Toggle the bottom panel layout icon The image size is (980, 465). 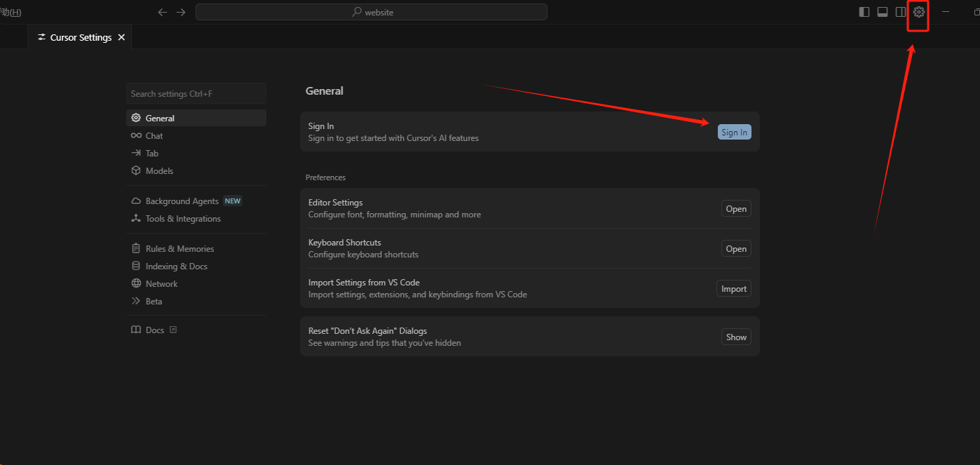pos(883,12)
